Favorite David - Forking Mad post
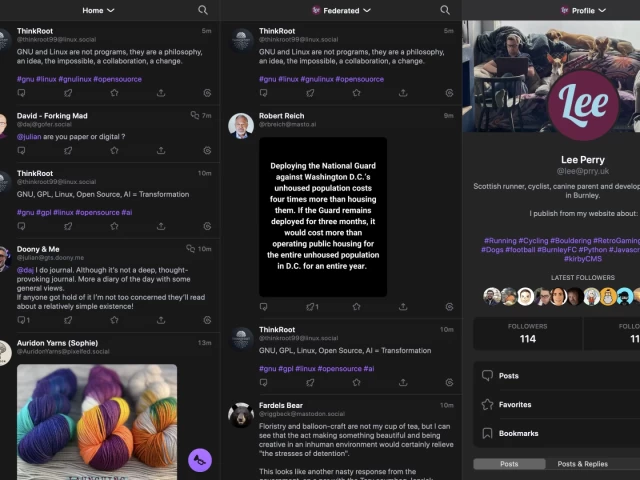The image size is (640, 480). tap(114, 151)
